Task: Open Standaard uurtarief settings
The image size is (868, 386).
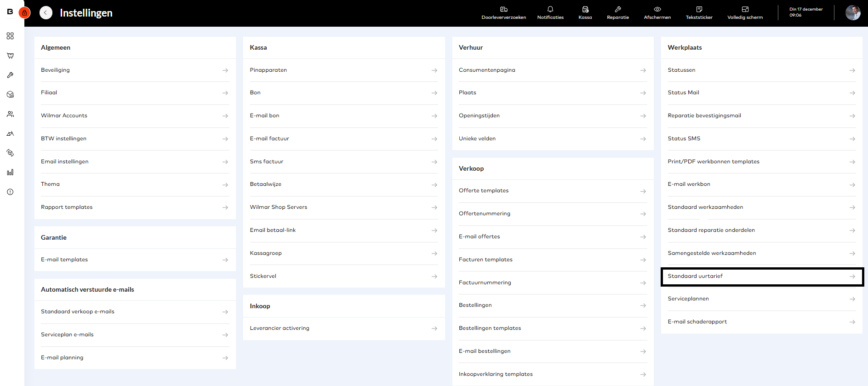Action: pos(761,277)
